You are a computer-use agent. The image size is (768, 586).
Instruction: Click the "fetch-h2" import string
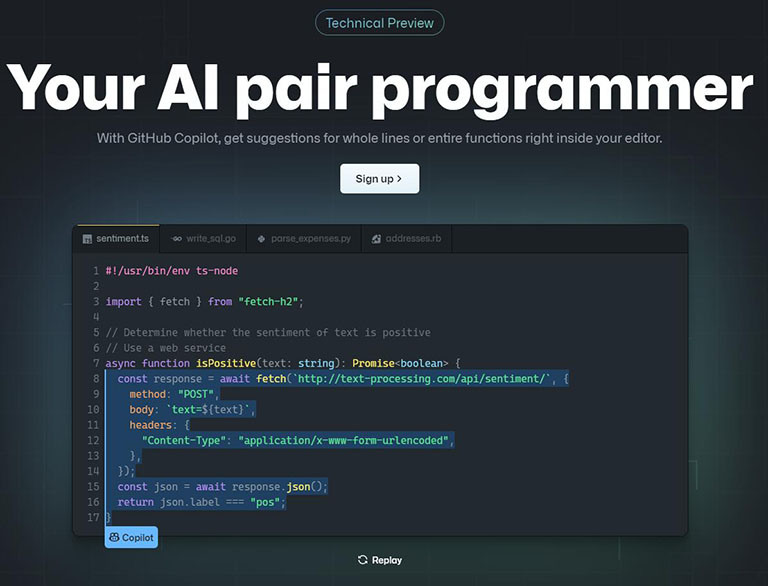point(268,302)
